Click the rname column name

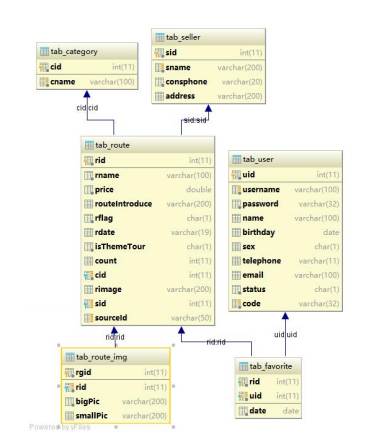coord(107,175)
